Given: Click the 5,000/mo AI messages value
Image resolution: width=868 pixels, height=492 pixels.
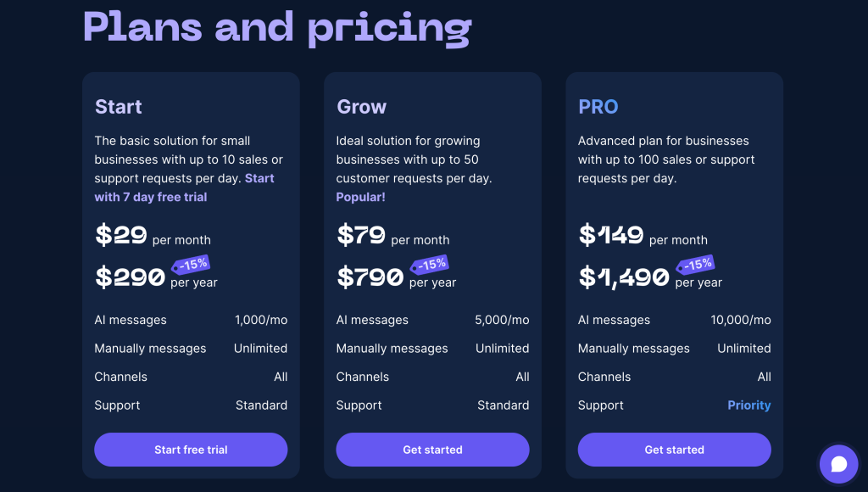Looking at the screenshot, I should 502,320.
